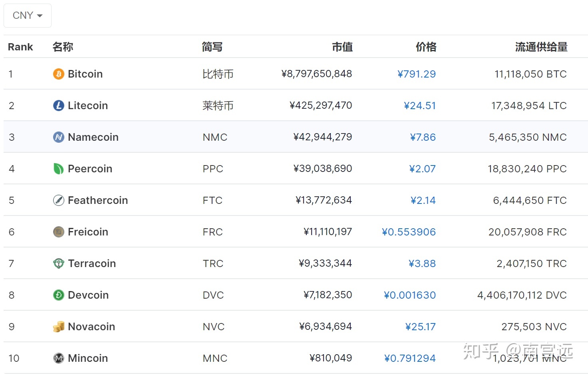The width and height of the screenshot is (588, 375).
Task: Open the Novacoin name link
Action: point(91,327)
